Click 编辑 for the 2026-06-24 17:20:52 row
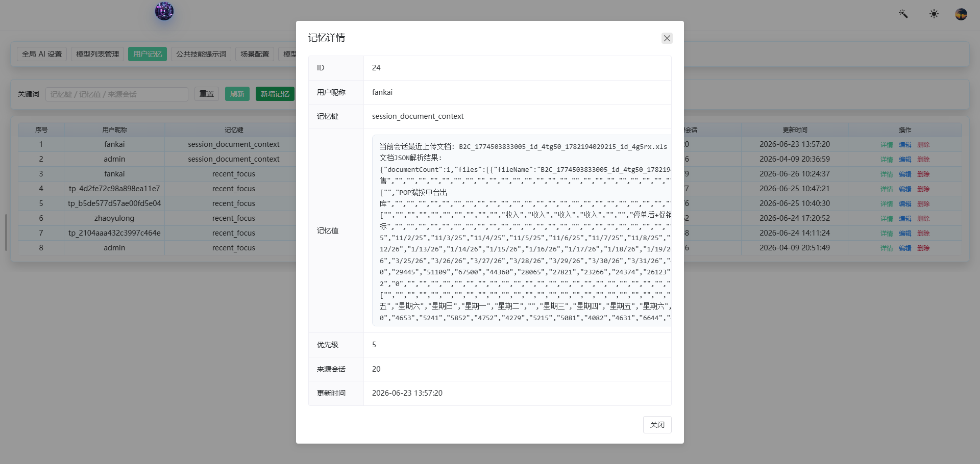The height and width of the screenshot is (464, 980). pos(905,219)
